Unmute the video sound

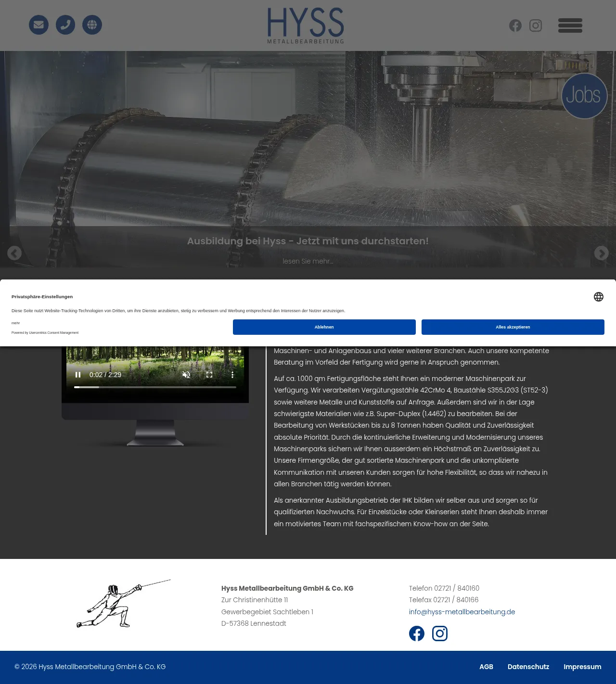pyautogui.click(x=186, y=375)
